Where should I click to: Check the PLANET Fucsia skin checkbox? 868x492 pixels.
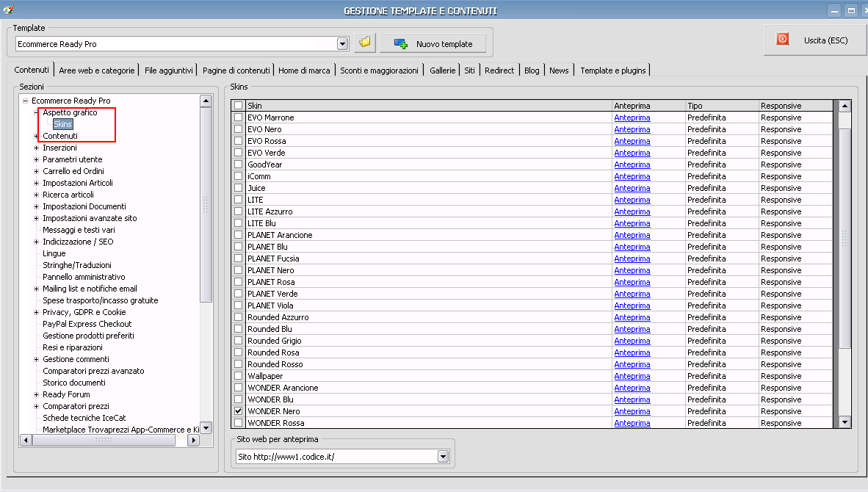pyautogui.click(x=238, y=258)
